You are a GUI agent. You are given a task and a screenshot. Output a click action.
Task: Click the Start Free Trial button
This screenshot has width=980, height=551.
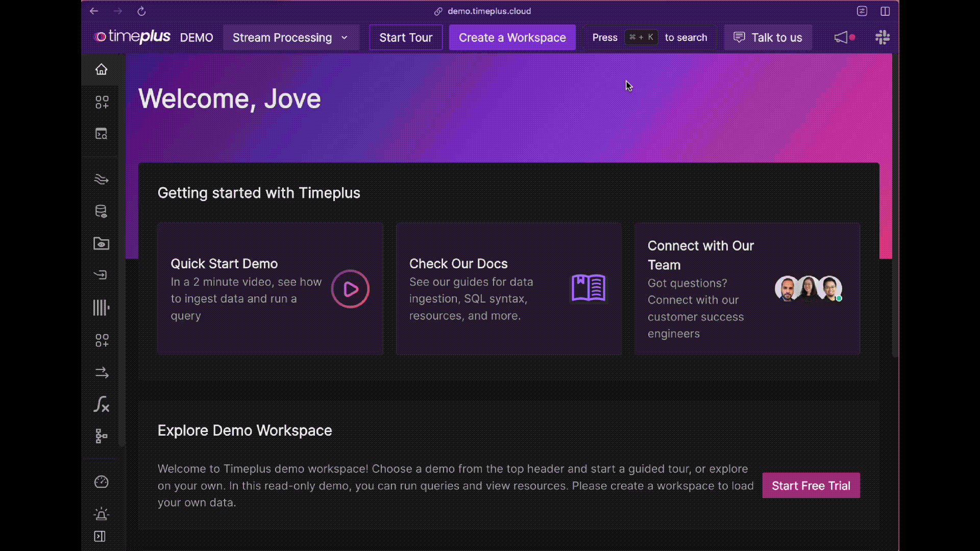(811, 486)
